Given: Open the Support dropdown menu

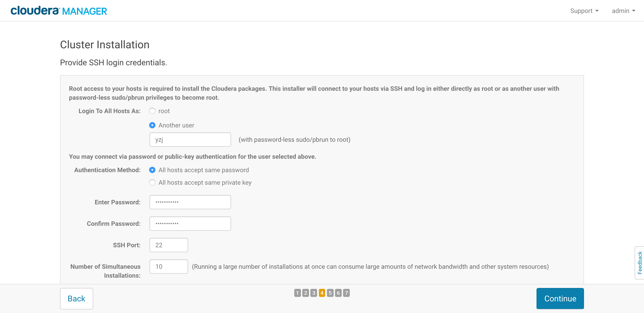Looking at the screenshot, I should [x=584, y=11].
